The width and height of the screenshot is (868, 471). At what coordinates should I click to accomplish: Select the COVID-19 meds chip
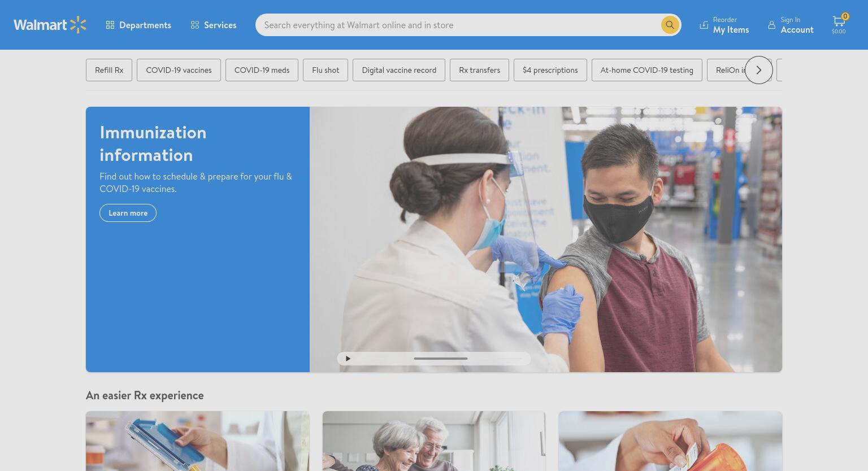click(x=262, y=70)
